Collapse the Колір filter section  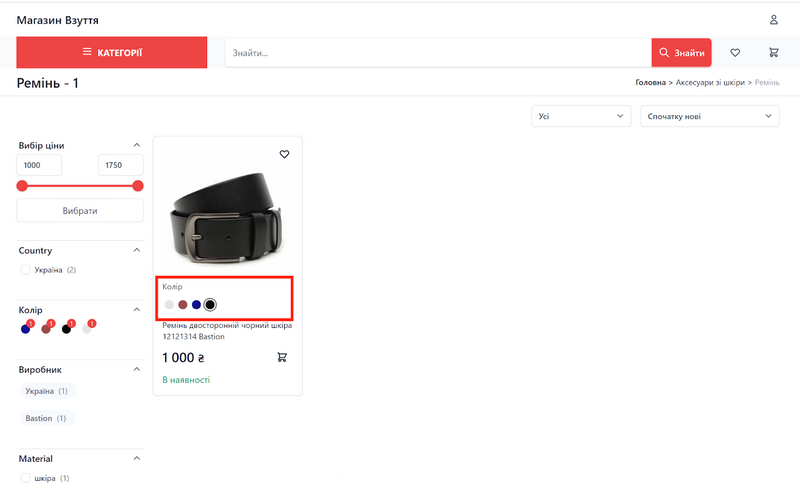137,310
